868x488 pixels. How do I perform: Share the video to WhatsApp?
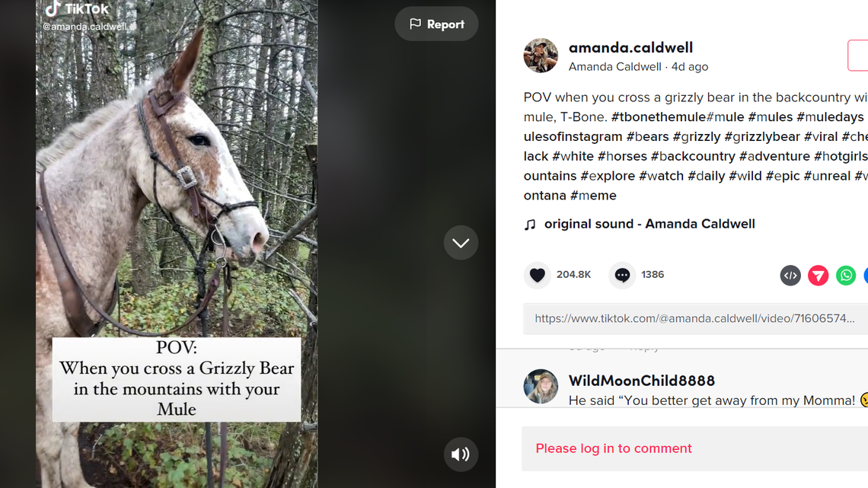(845, 275)
